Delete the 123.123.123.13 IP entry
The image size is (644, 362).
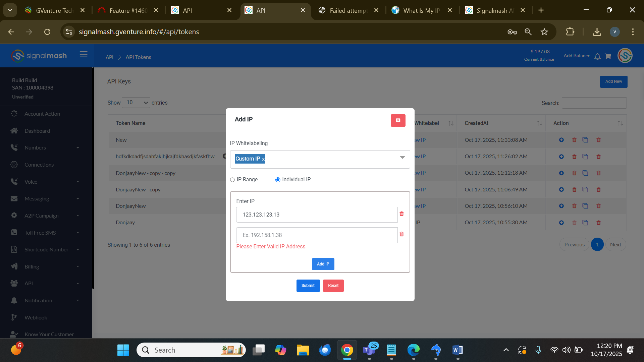coord(401,214)
